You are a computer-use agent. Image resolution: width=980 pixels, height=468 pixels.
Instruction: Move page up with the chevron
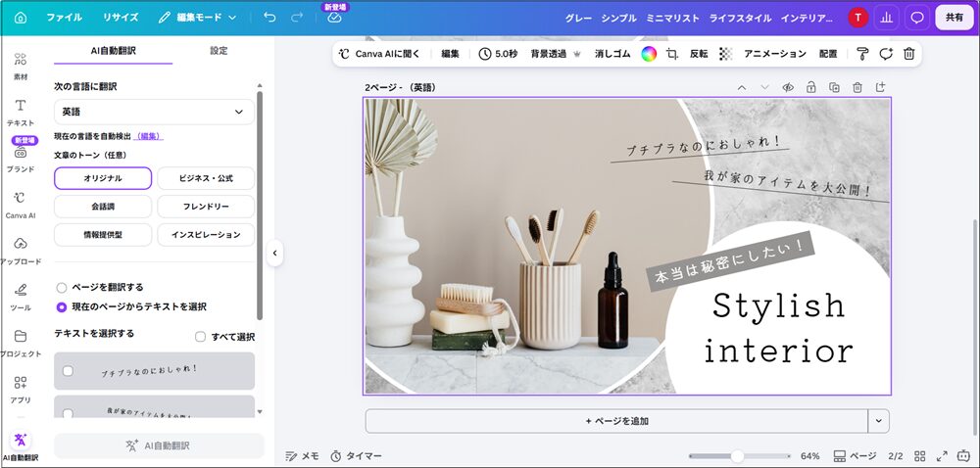click(x=741, y=87)
